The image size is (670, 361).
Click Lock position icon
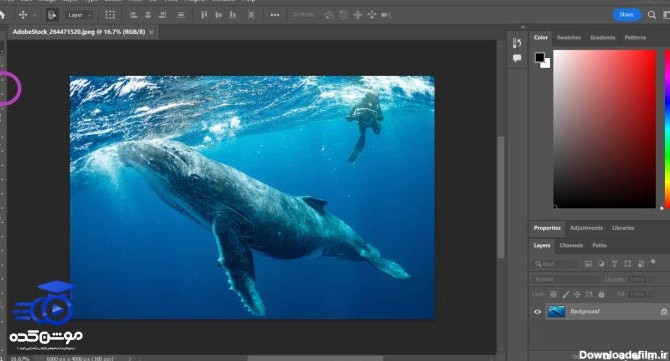tap(577, 294)
